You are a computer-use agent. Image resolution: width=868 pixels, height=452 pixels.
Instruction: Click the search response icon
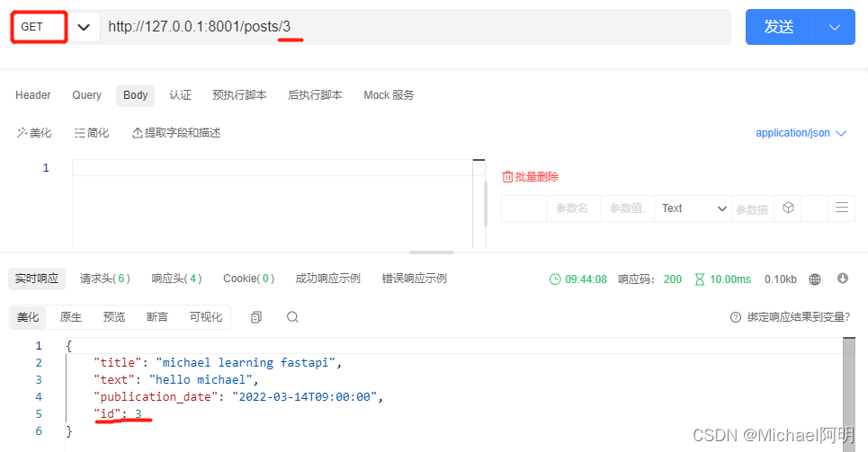(x=292, y=317)
